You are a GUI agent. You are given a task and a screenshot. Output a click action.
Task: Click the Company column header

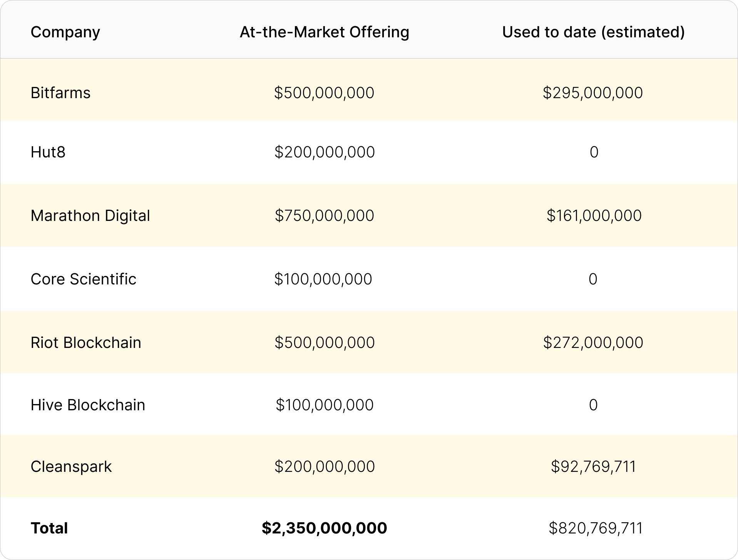(65, 32)
